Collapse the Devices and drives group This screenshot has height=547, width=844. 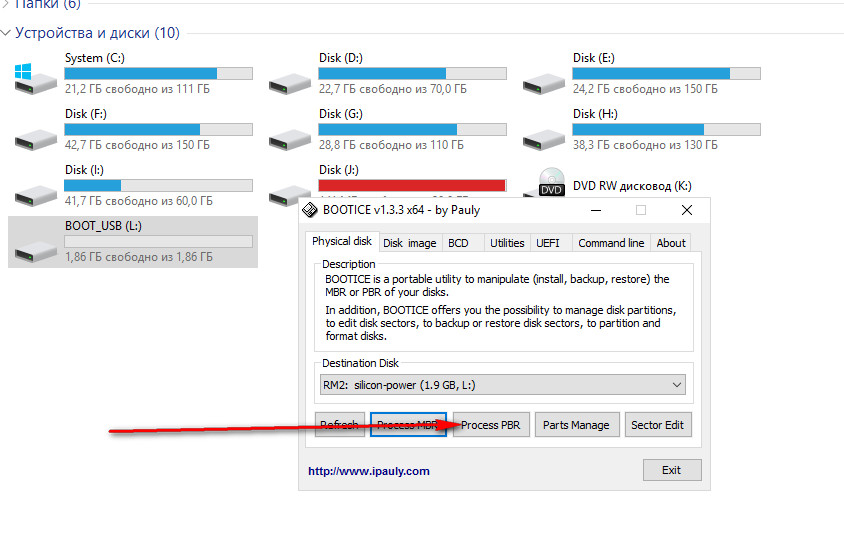pyautogui.click(x=7, y=33)
